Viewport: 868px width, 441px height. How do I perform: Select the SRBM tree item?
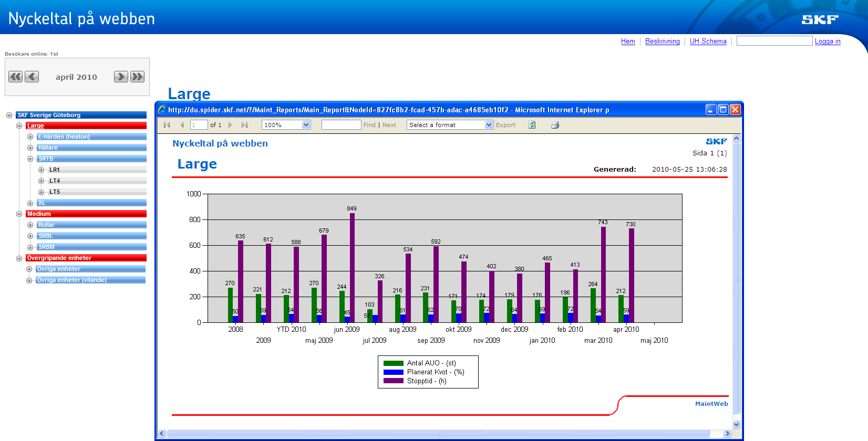coord(91,247)
